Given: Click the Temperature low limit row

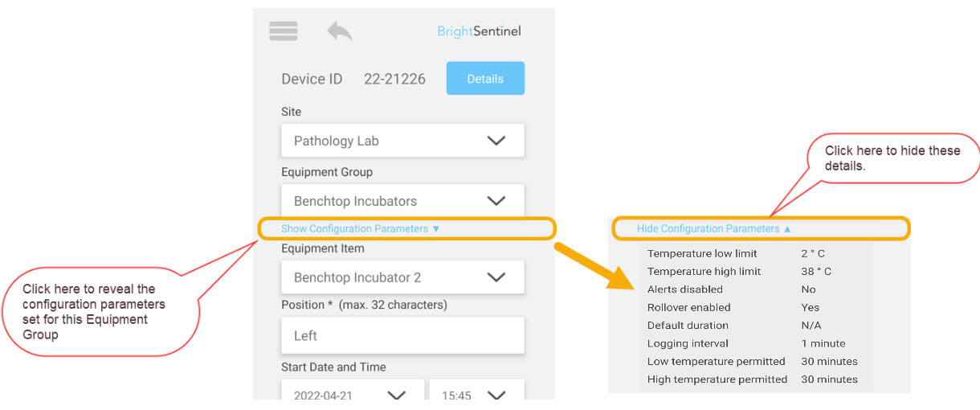Looking at the screenshot, I should [755, 253].
